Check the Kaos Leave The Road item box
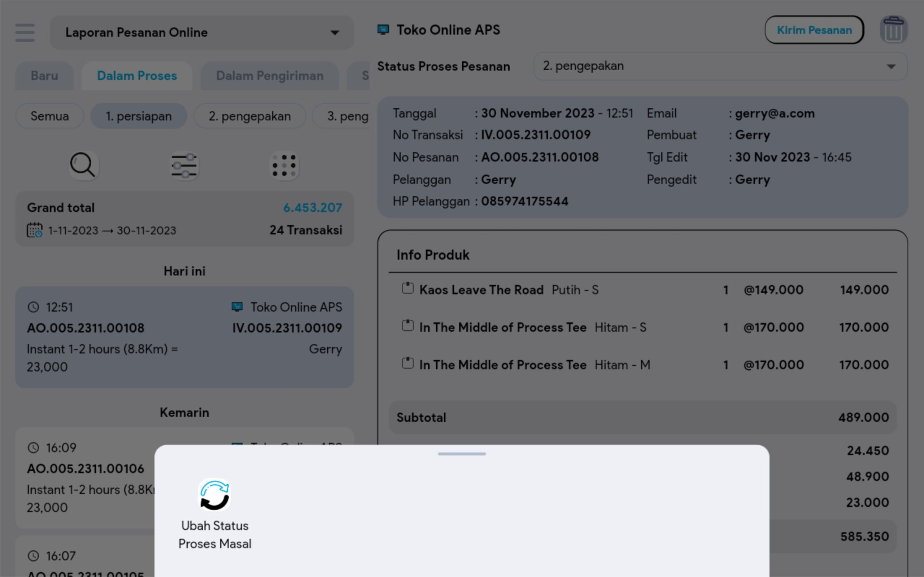Image resolution: width=924 pixels, height=577 pixels. click(407, 288)
